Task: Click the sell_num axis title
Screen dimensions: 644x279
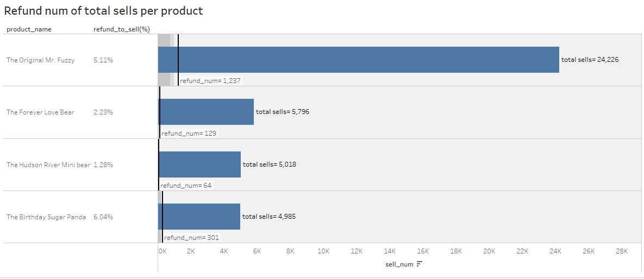Action: click(399, 264)
